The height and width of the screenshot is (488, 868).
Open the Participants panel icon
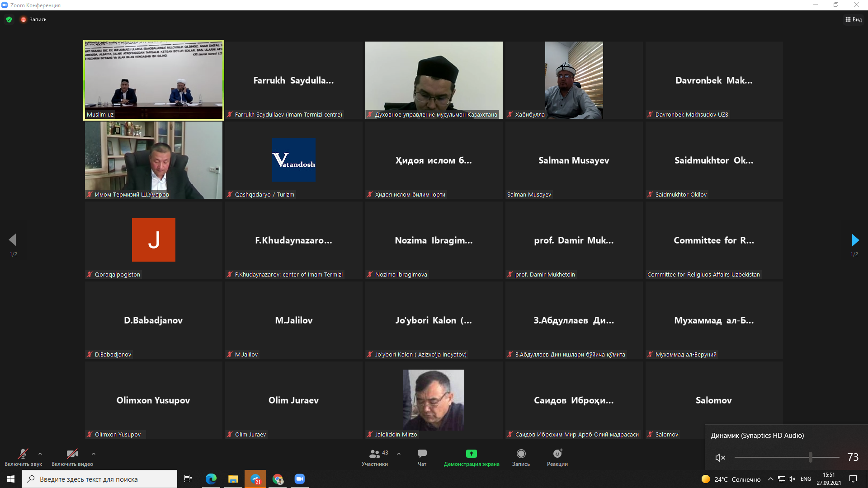375,454
